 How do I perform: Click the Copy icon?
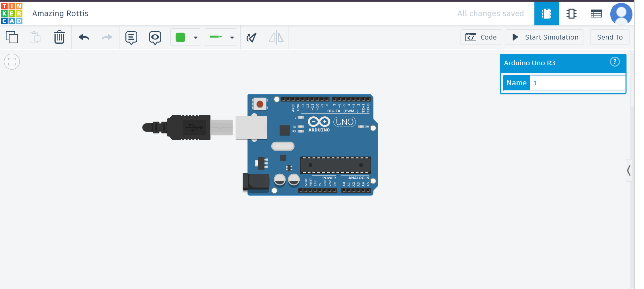coord(12,37)
